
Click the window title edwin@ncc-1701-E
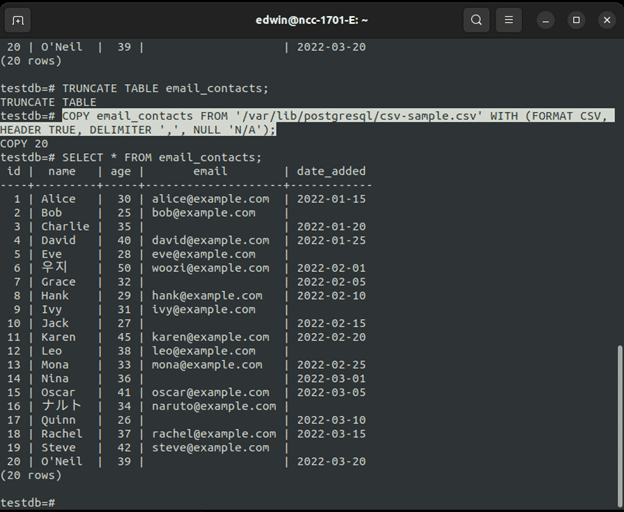(311, 20)
